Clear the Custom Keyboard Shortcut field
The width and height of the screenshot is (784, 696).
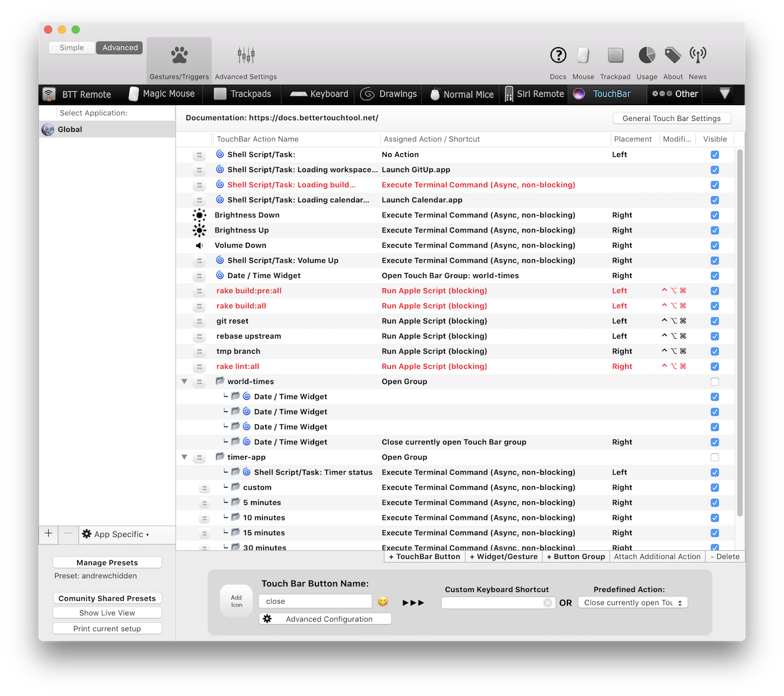tap(548, 602)
